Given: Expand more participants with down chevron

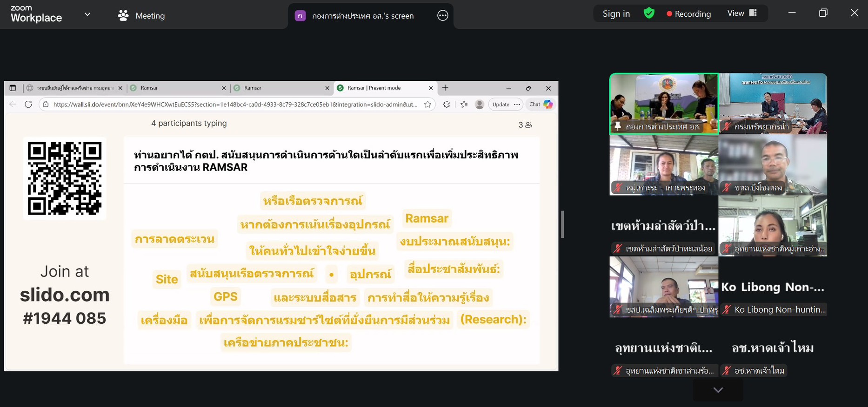Looking at the screenshot, I should coord(718,390).
